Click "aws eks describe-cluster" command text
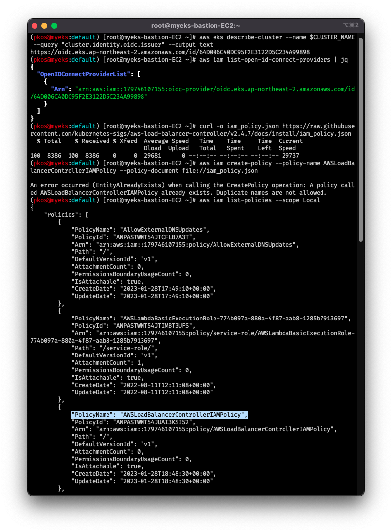The height and width of the screenshot is (532, 392). click(x=192, y=41)
